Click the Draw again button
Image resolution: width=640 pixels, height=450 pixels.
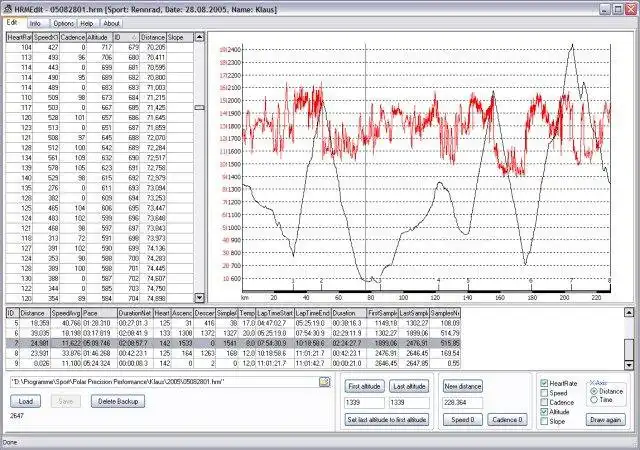606,419
